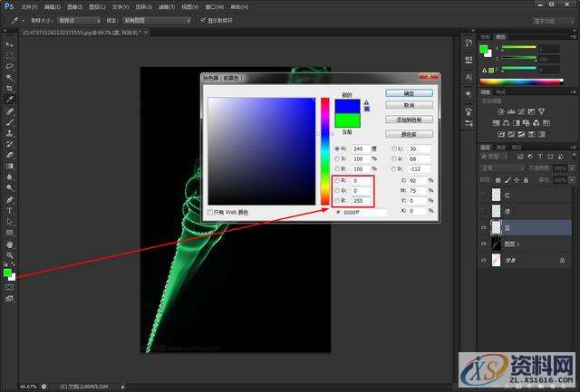
Task: Open the 文件 menu
Action: [x=27, y=5]
